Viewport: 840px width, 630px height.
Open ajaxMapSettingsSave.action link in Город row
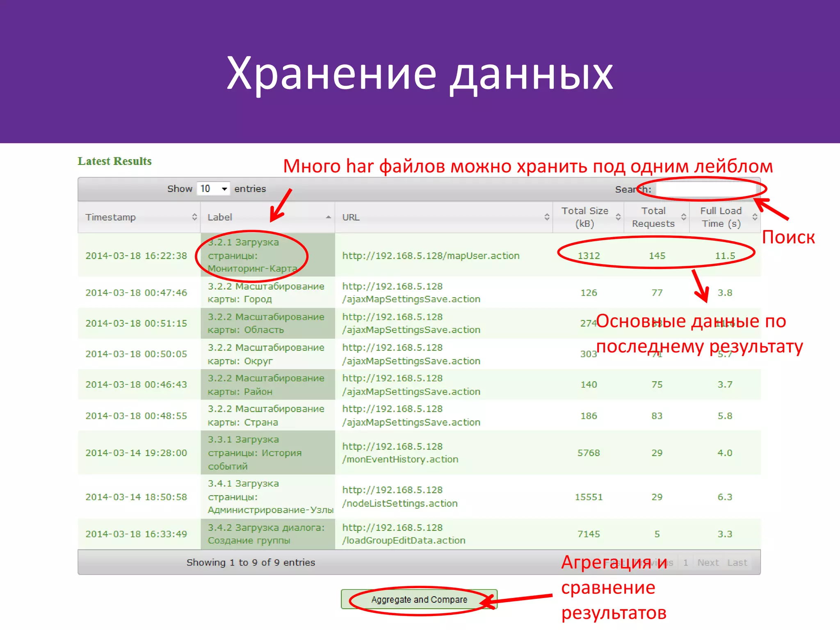411,292
